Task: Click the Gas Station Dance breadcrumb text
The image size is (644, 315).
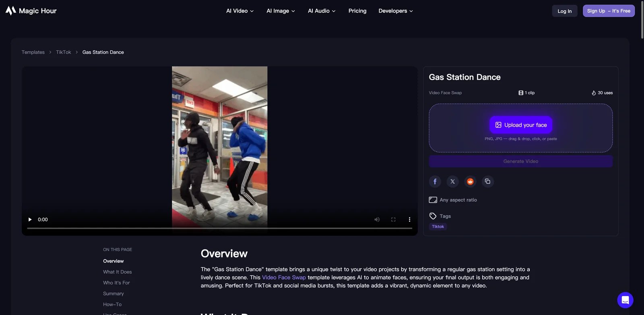Action: tap(103, 52)
